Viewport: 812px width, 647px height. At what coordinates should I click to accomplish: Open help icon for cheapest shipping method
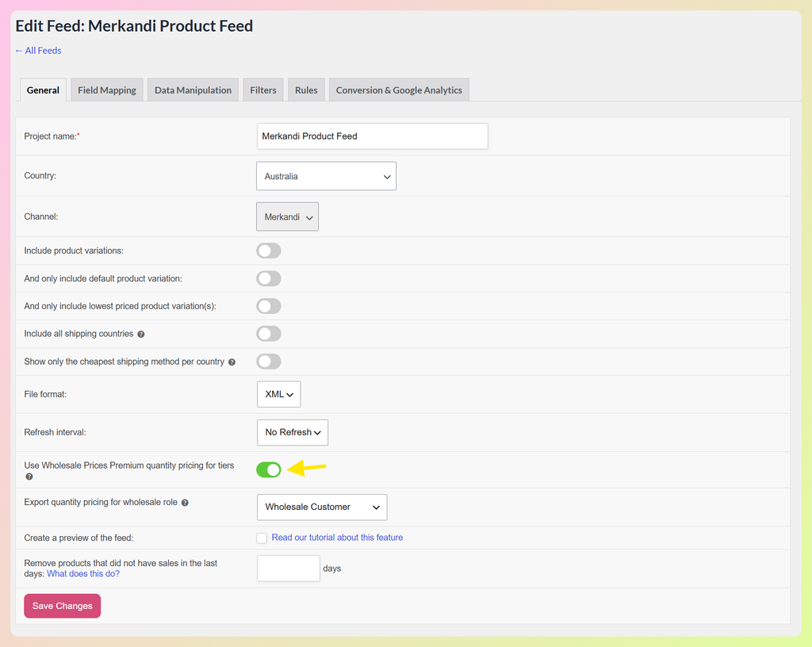(232, 362)
